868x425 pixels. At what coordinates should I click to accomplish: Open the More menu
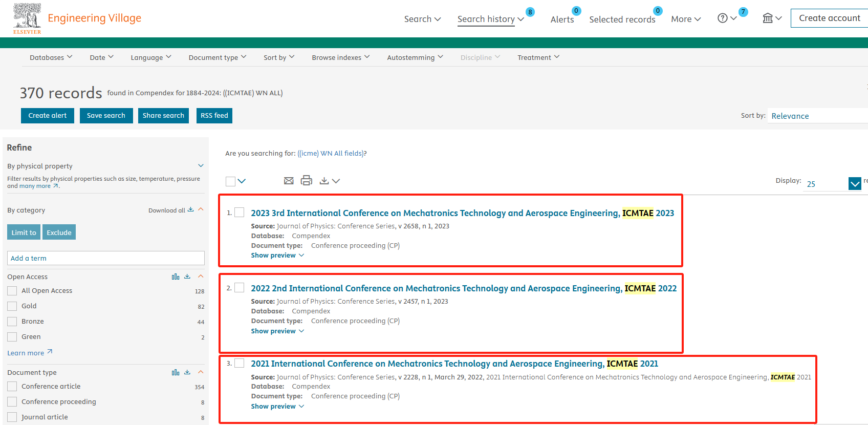click(686, 19)
